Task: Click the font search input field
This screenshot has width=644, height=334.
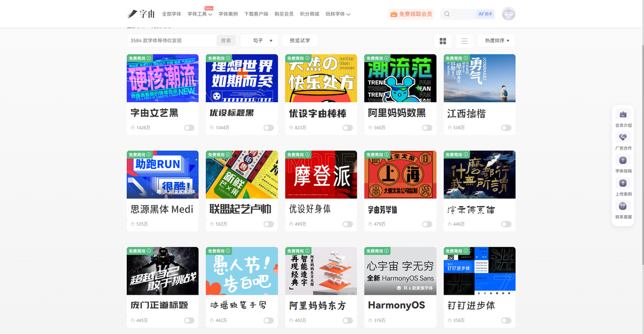Action: point(172,41)
